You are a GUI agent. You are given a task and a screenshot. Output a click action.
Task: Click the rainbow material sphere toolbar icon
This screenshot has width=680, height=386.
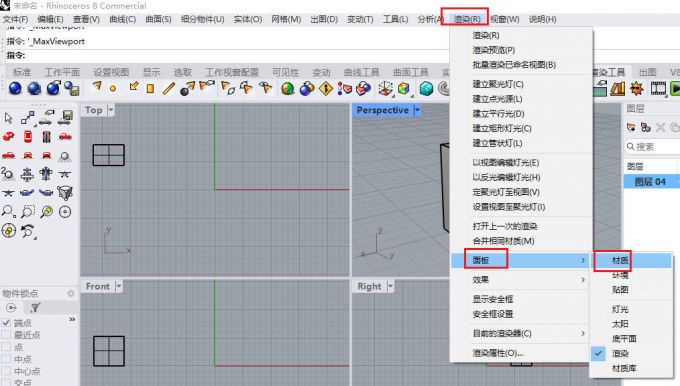(x=288, y=88)
